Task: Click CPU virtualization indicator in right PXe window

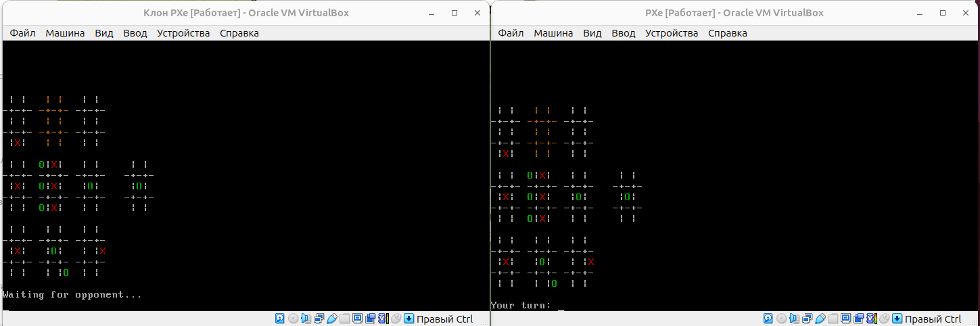Action: click(x=872, y=319)
